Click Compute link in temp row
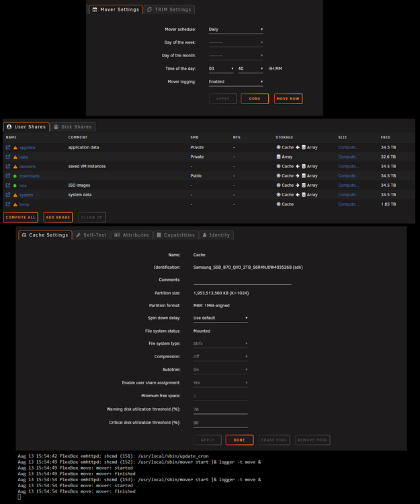Screen dimensions: 420x504 pyautogui.click(x=348, y=204)
